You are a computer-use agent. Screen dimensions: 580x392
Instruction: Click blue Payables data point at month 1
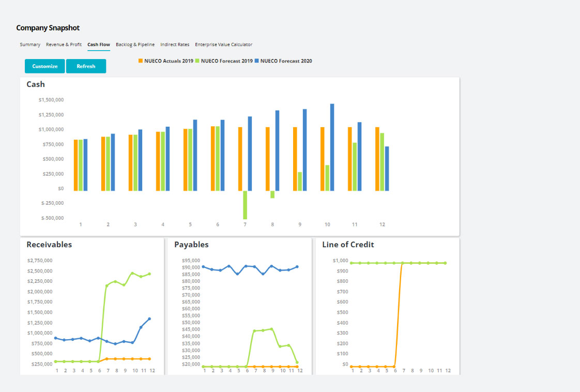coord(203,267)
